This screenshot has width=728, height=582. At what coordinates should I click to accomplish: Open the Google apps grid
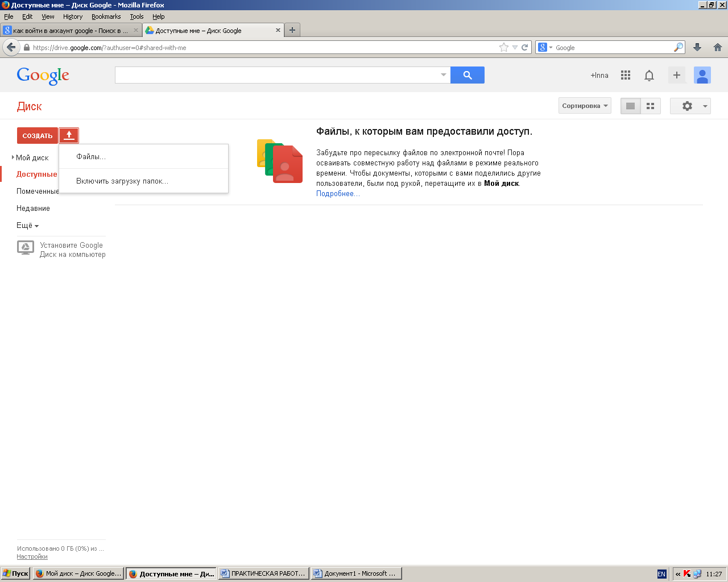click(x=626, y=75)
